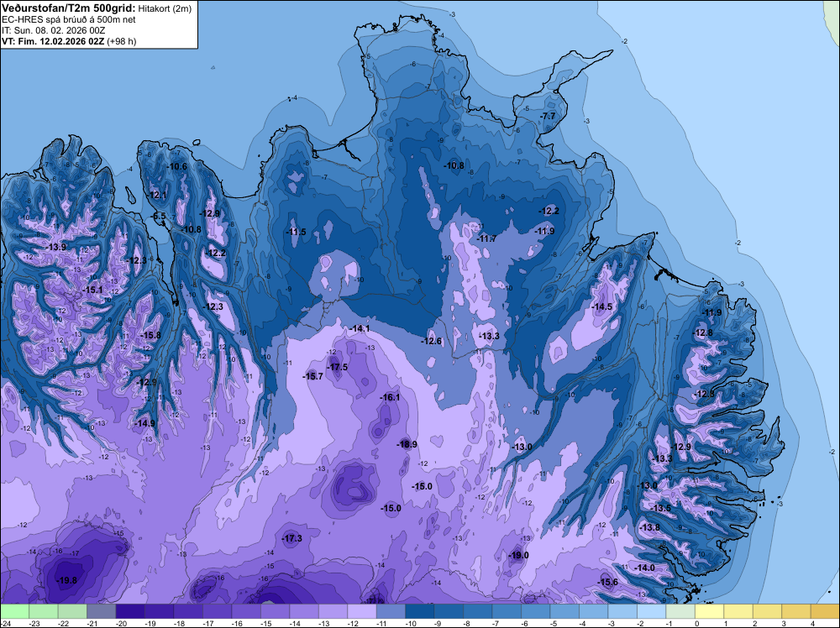Click the -11.7 temperature label

486,238
